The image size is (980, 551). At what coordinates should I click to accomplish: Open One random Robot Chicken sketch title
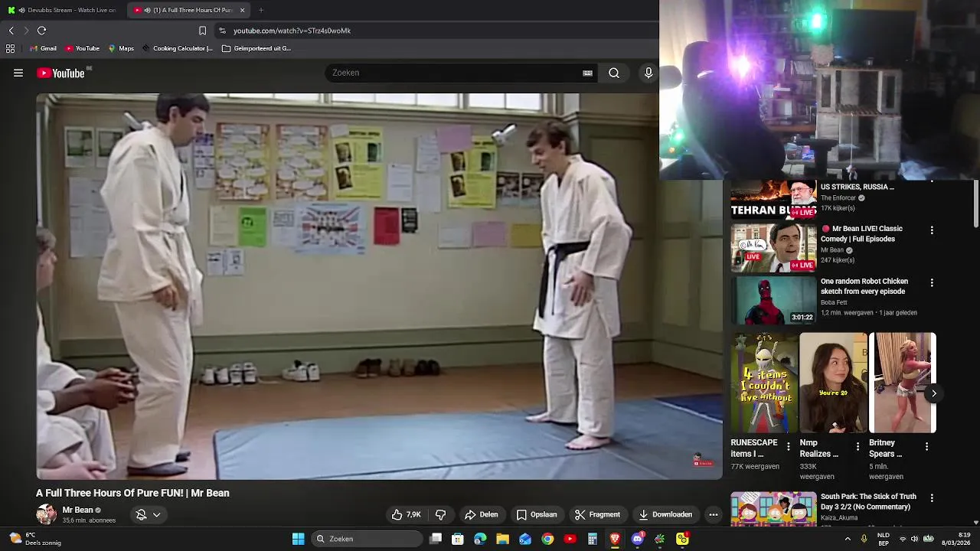pos(864,286)
